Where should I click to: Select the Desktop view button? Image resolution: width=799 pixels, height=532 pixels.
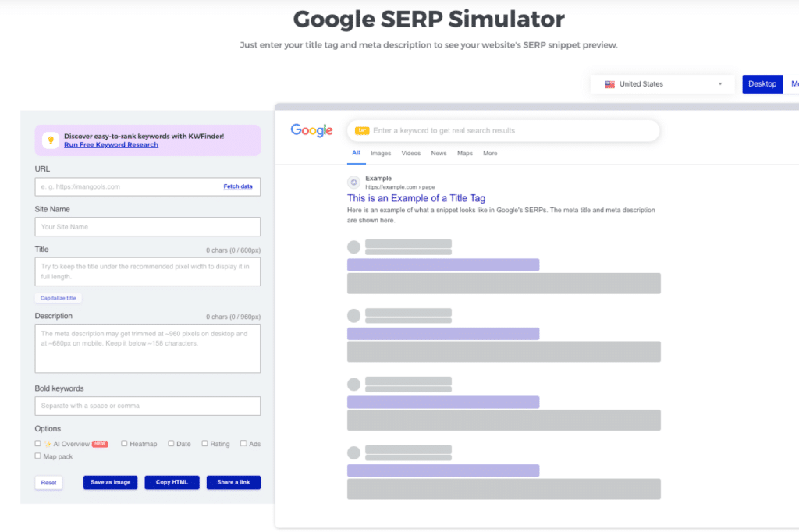(762, 84)
